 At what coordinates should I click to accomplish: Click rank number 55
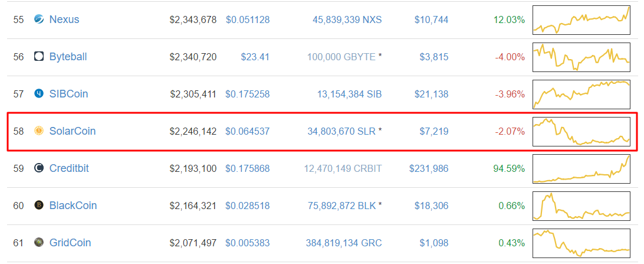[18, 19]
